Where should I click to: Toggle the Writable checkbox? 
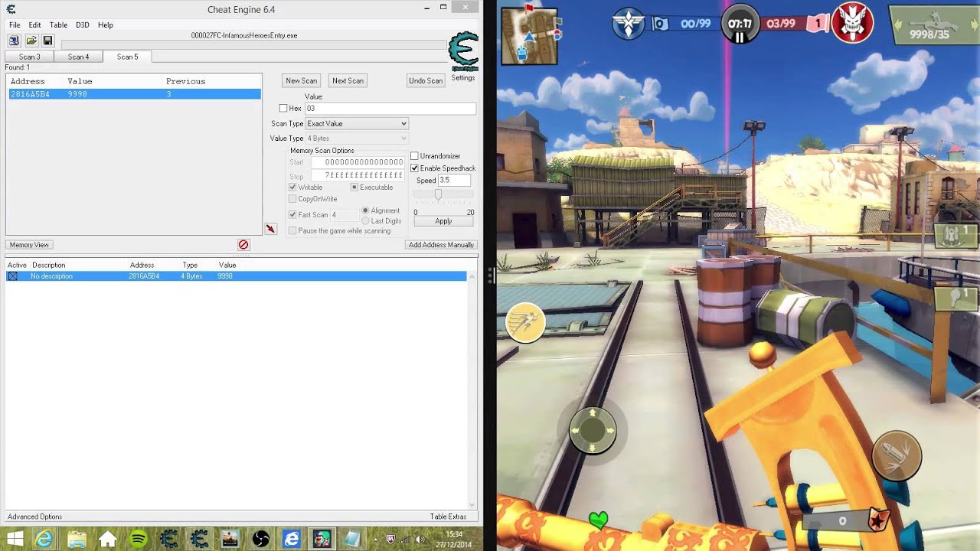pos(292,187)
